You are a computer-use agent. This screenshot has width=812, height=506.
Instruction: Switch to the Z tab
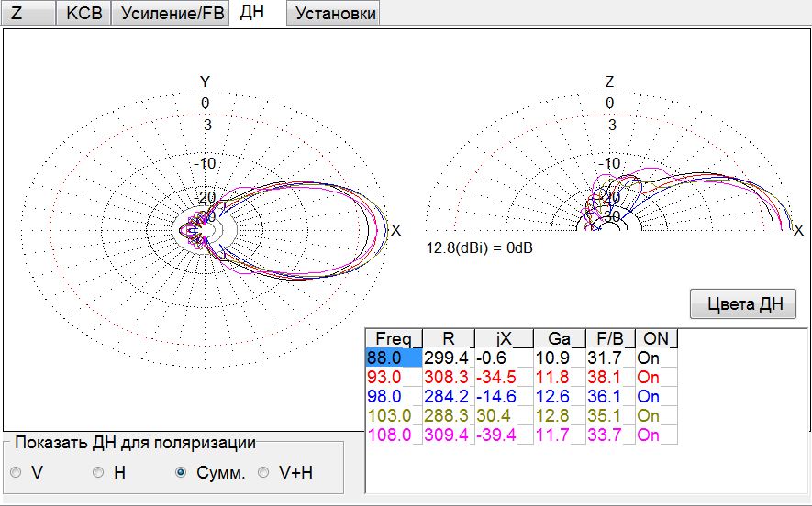click(28, 13)
